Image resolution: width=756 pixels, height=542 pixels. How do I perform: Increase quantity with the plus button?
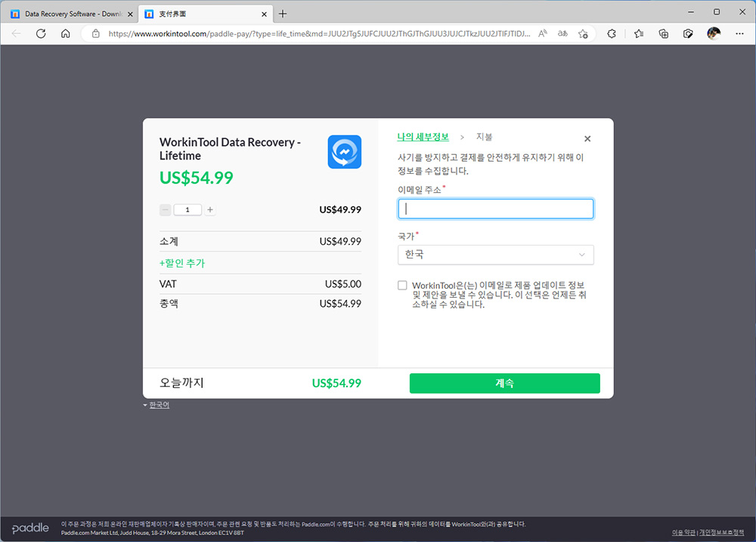pos(210,209)
